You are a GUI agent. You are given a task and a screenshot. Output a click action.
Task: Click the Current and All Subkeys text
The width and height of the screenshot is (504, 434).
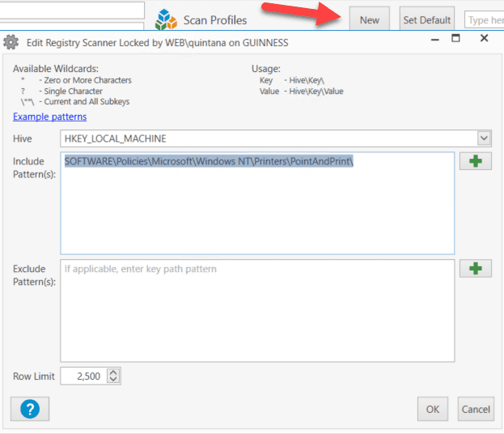coord(87,102)
